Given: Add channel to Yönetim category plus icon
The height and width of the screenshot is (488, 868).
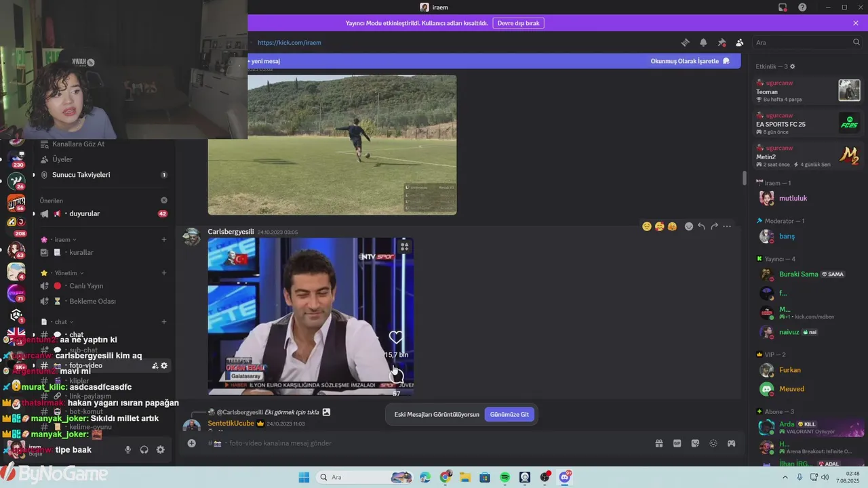Looking at the screenshot, I should pos(163,273).
